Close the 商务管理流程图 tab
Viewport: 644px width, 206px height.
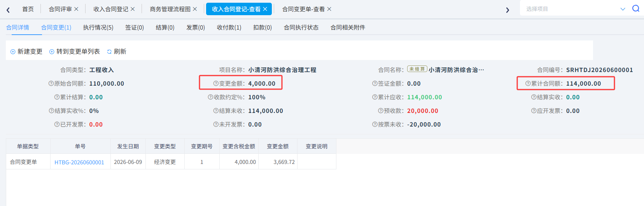[195, 9]
